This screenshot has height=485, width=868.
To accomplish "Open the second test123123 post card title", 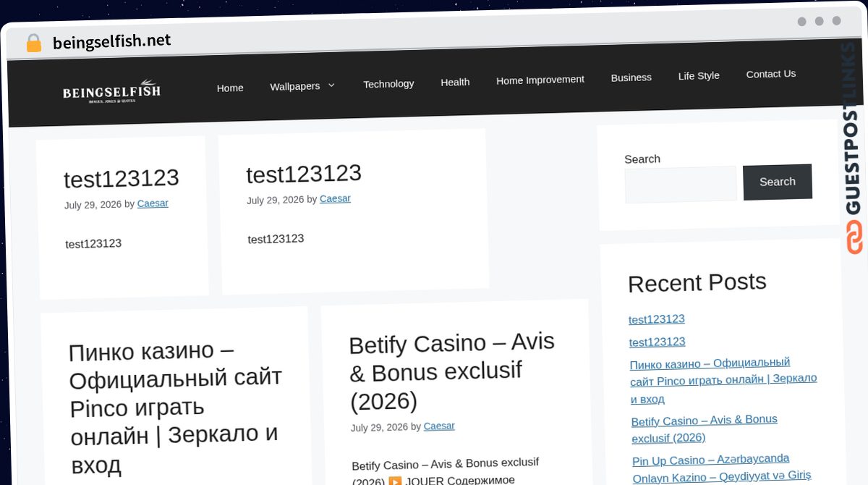I will point(304,174).
